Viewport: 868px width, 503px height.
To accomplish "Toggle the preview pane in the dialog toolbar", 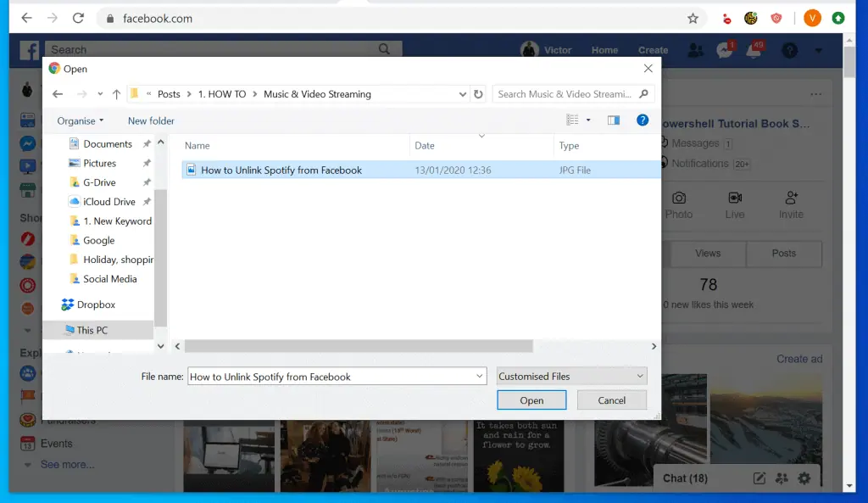I will tap(613, 120).
